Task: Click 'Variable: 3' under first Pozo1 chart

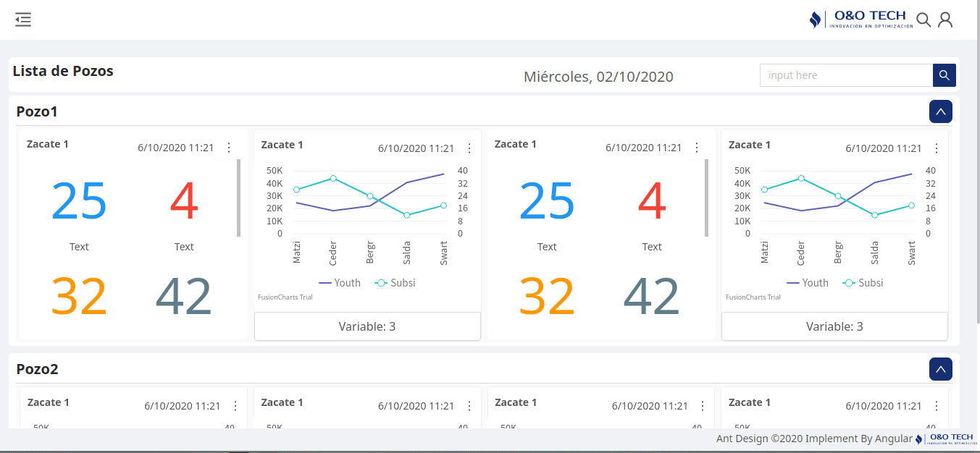Action: click(367, 326)
